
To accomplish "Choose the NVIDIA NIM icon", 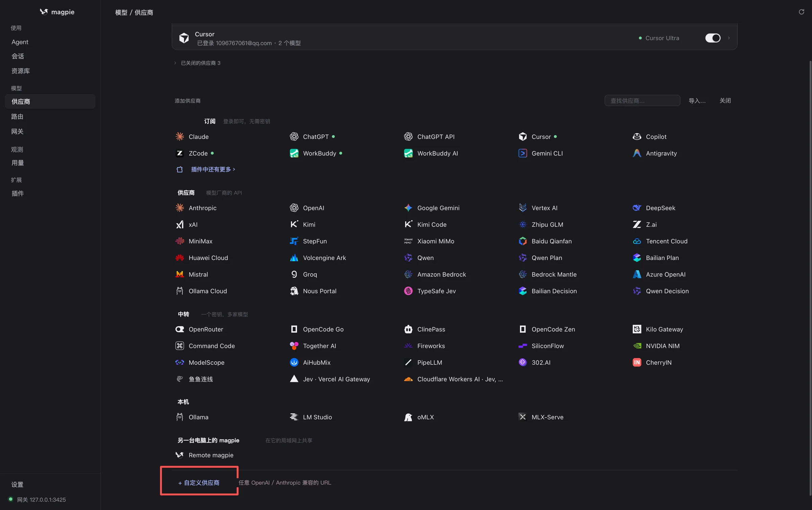I will 637,346.
